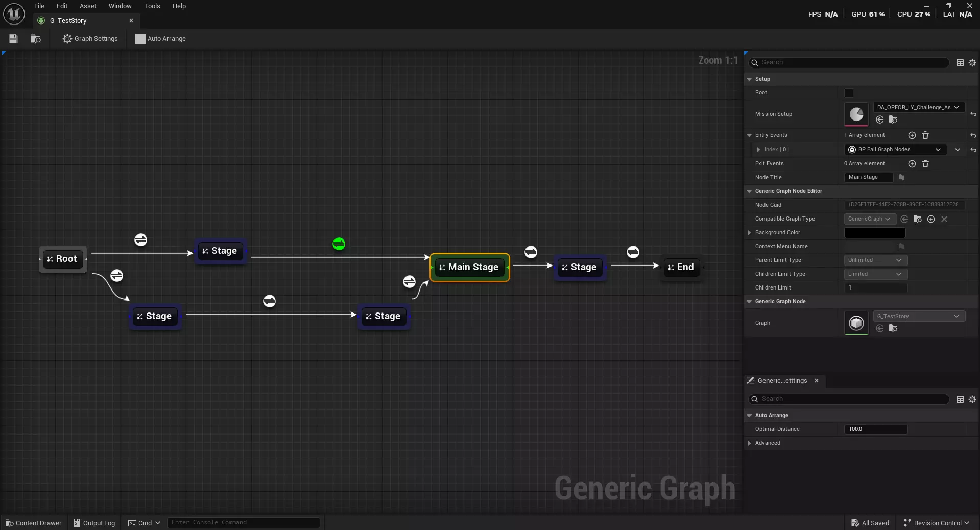Open localization flag for Node Title

[901, 178]
